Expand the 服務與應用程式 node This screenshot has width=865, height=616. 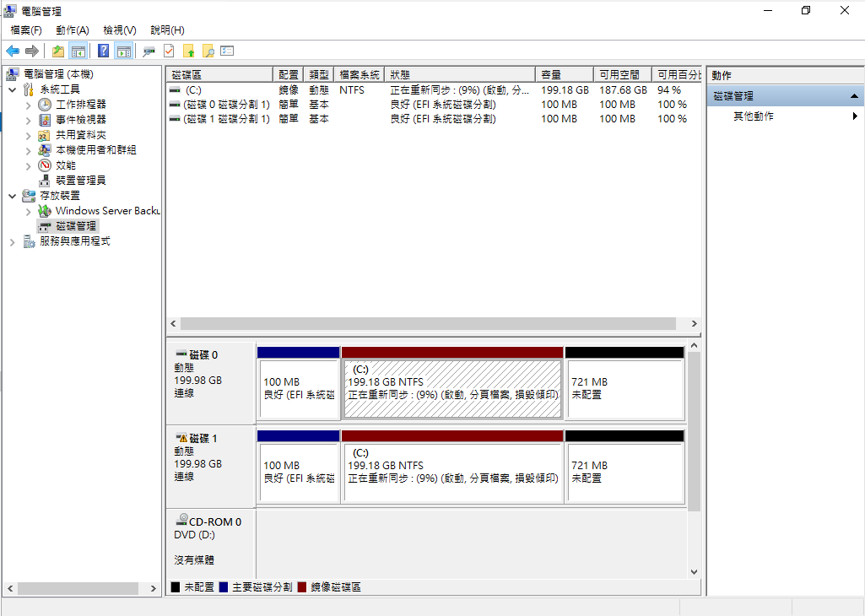12,241
